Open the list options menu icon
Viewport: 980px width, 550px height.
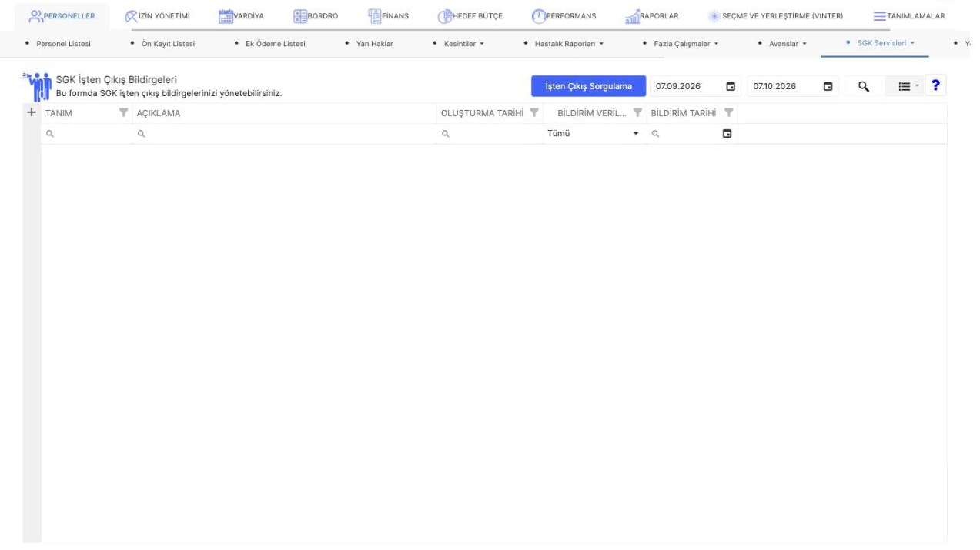click(x=904, y=86)
